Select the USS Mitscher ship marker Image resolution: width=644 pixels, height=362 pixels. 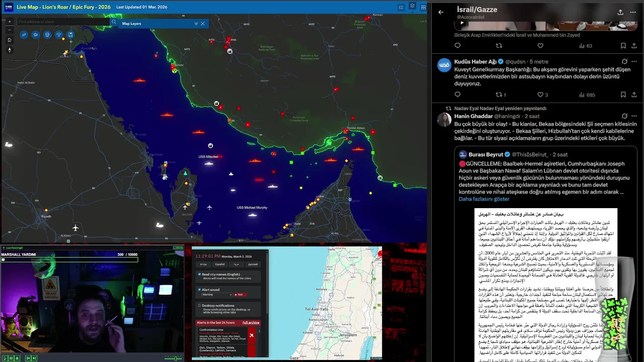[x=208, y=162]
